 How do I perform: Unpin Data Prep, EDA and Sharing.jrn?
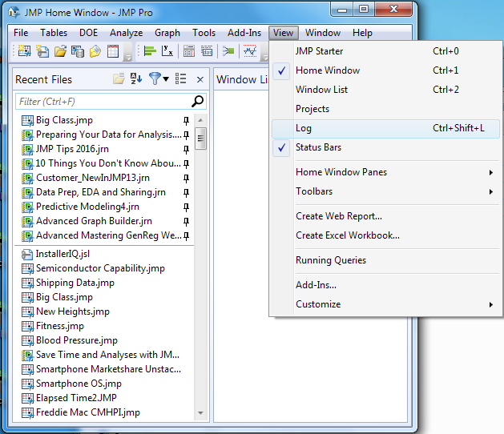point(186,193)
